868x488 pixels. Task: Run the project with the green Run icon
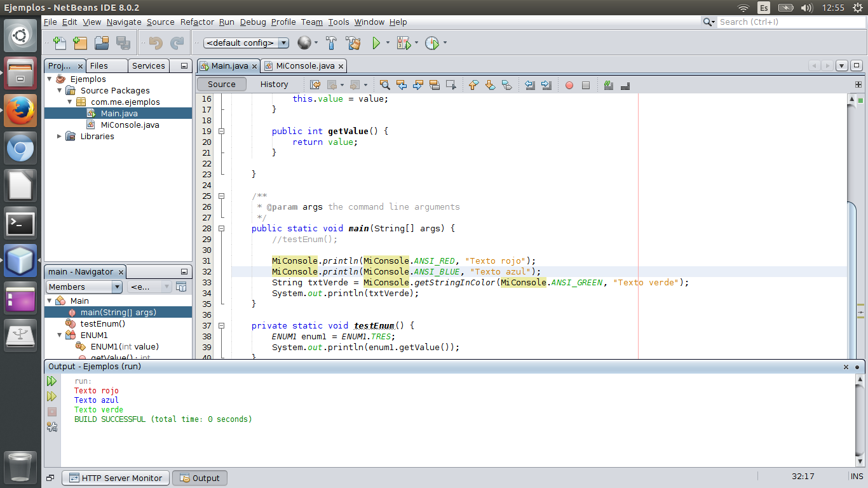(x=377, y=43)
